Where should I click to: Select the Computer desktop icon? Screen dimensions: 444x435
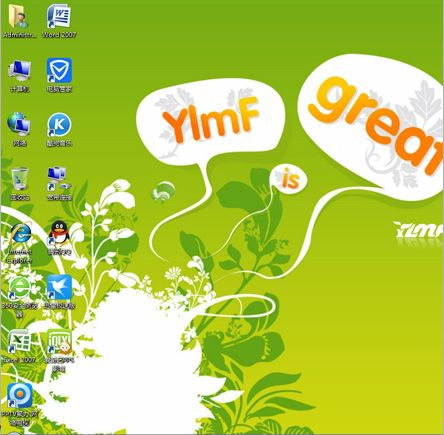coord(20,71)
